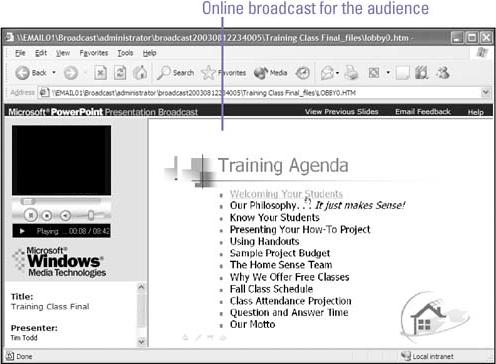Click Using Handouts bullet
The image size is (496, 364).
265,241
